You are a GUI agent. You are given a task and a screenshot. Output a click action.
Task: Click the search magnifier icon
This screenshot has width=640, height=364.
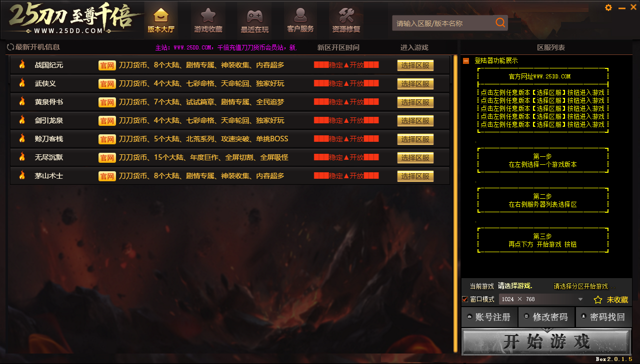tap(500, 23)
